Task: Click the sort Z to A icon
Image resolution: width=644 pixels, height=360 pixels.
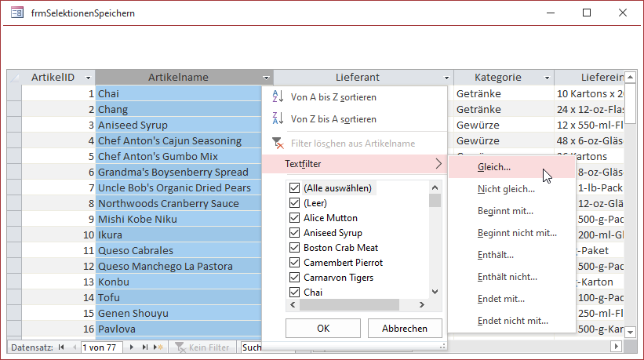Action: point(277,119)
